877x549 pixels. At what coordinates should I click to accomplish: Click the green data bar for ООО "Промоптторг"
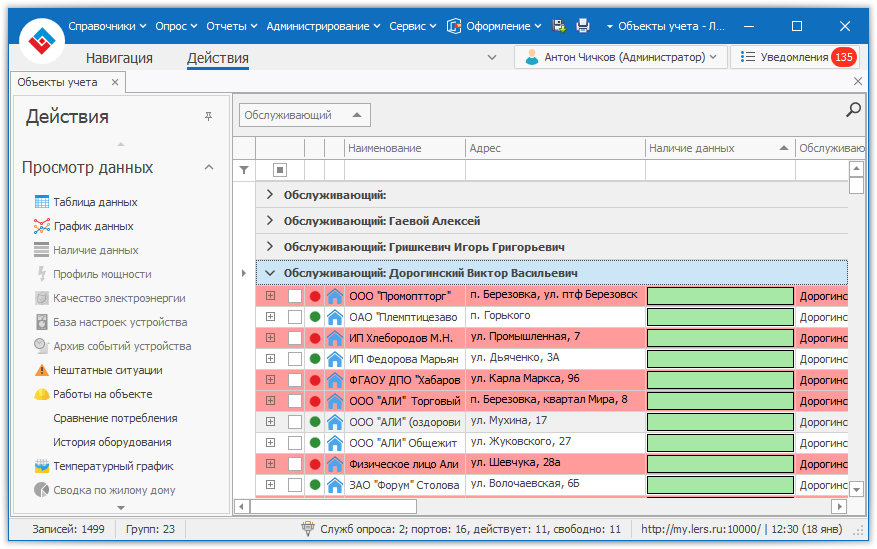point(720,296)
